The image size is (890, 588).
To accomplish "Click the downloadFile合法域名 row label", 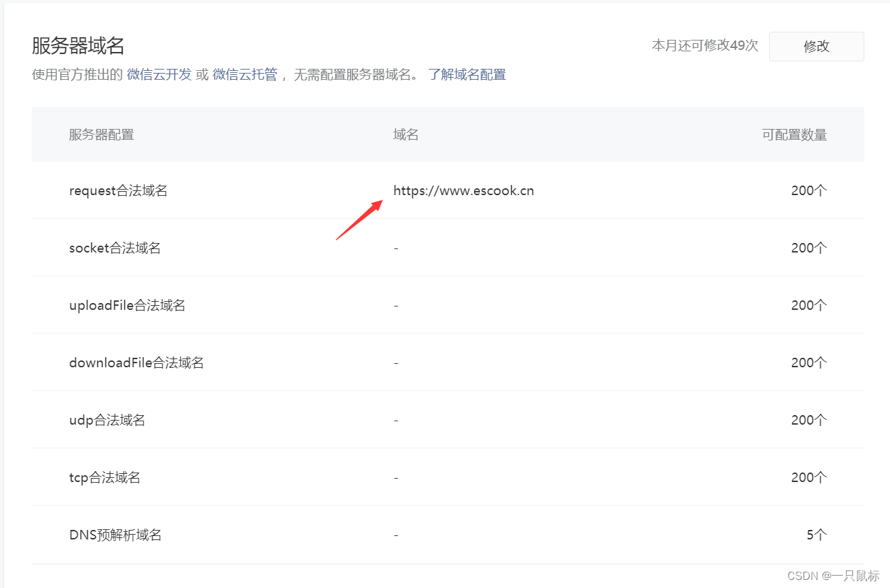I will pos(136,363).
